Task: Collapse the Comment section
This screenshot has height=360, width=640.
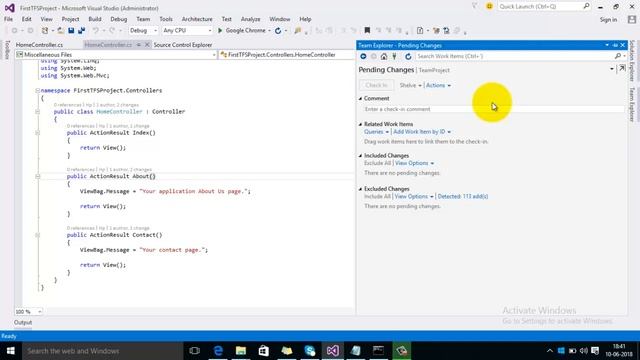Action: (360, 98)
